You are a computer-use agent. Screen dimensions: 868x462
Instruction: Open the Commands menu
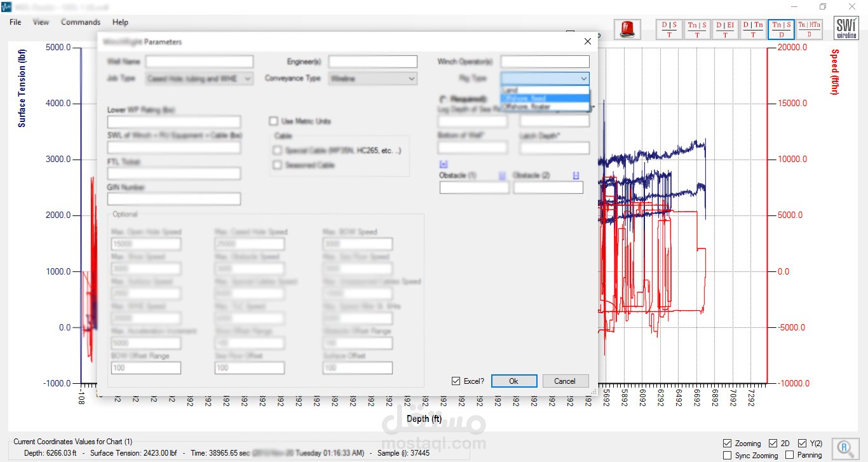pos(81,22)
